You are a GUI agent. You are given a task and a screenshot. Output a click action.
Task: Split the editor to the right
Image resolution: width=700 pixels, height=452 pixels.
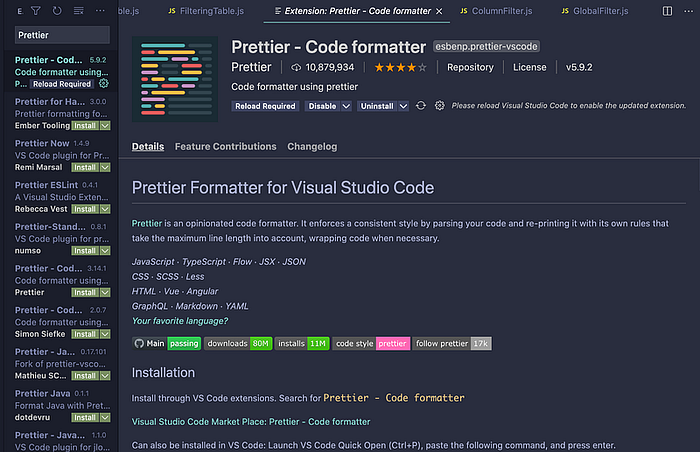[x=667, y=11]
